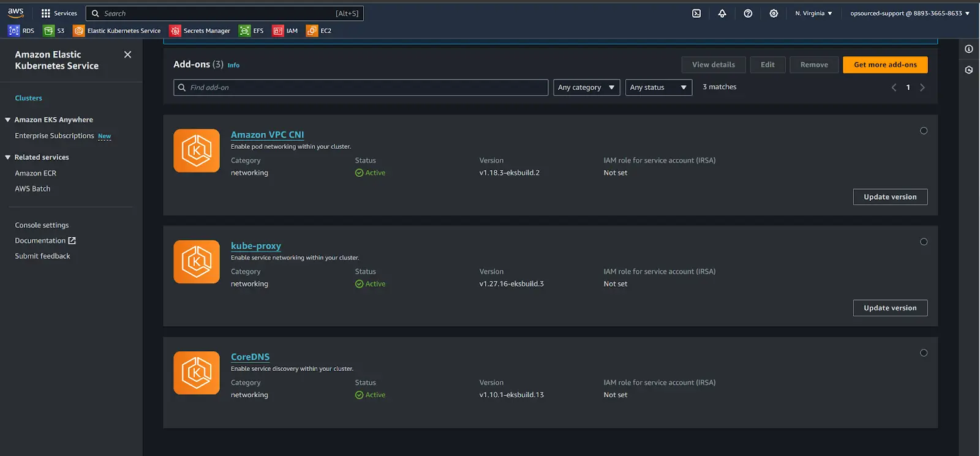
Task: Open the AWS home logo
Action: click(x=16, y=12)
